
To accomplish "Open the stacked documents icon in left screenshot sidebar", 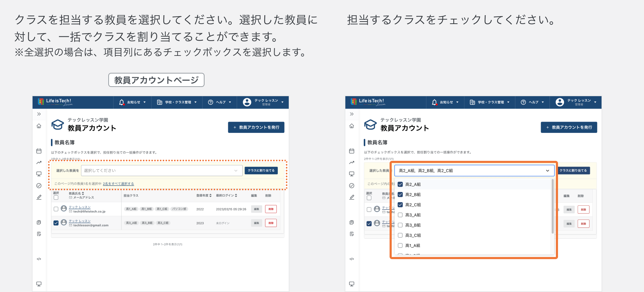I will tap(39, 222).
